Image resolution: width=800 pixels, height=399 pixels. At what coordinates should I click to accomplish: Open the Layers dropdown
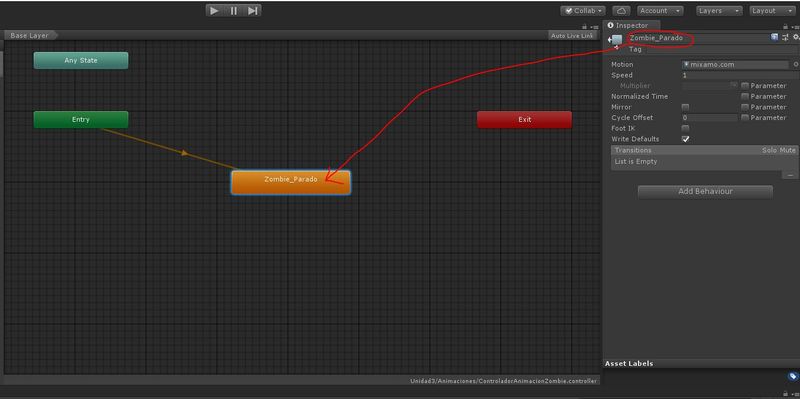pos(719,11)
